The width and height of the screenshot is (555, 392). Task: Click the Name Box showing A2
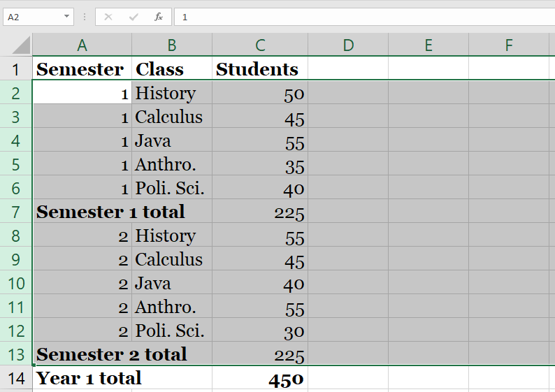[x=38, y=17]
